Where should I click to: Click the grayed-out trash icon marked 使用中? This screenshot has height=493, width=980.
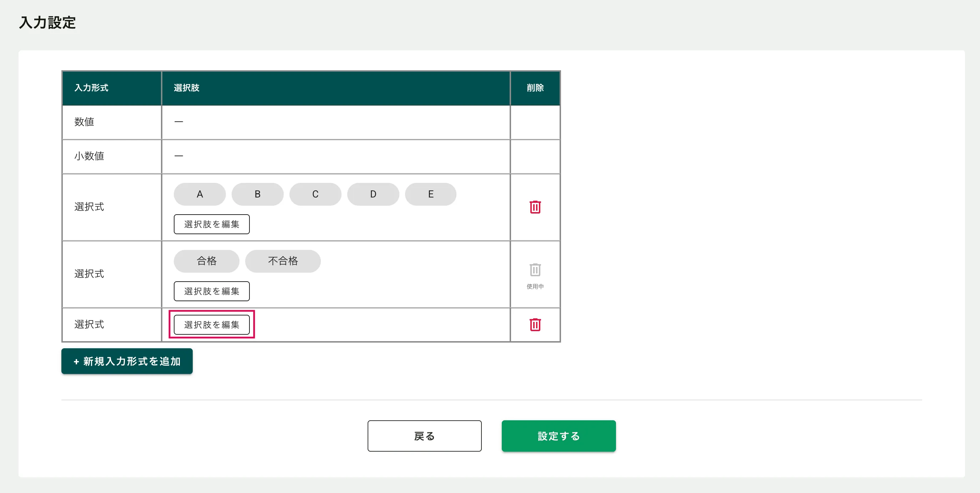pyautogui.click(x=535, y=270)
